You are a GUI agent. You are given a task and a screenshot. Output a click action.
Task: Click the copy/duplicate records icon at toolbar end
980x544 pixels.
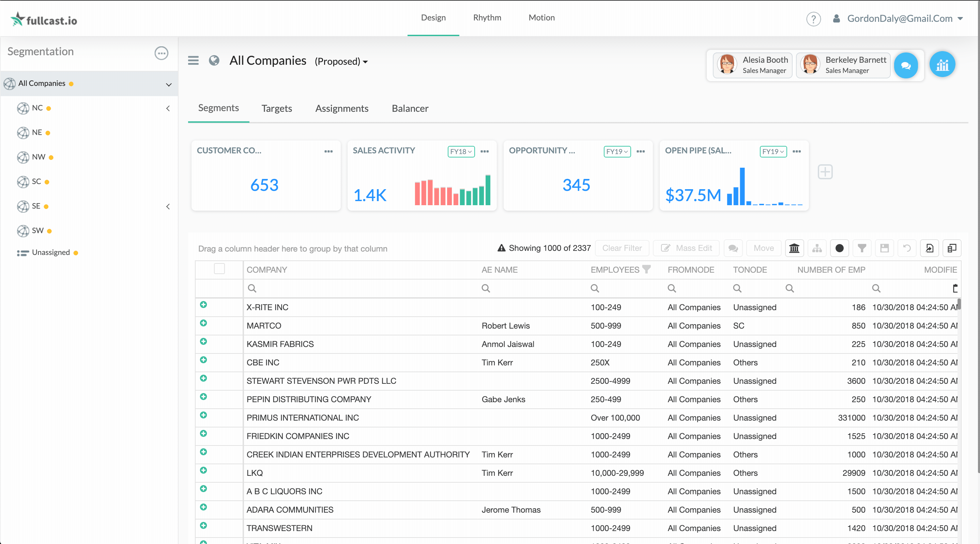[x=952, y=248]
